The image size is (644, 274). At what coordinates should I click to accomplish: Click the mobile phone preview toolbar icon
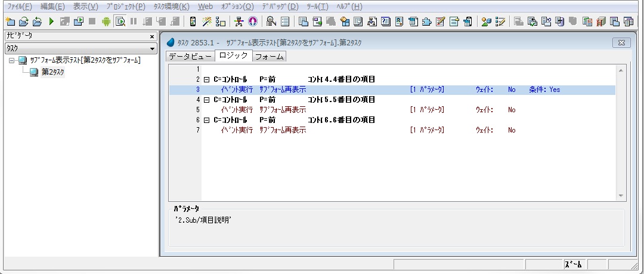tap(193, 21)
